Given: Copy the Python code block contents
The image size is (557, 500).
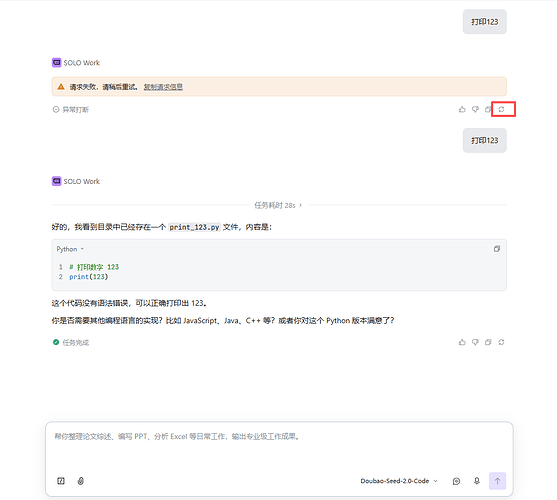Looking at the screenshot, I should click(497, 249).
